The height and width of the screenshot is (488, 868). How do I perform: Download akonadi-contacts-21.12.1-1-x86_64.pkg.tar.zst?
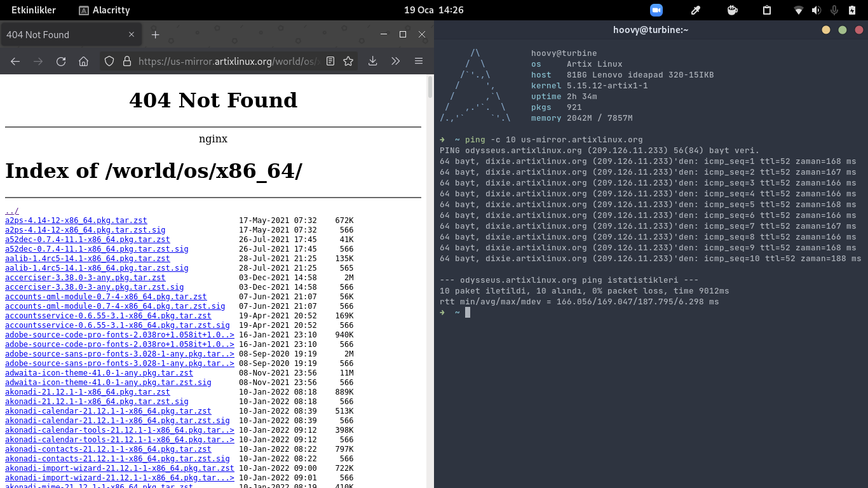(108, 449)
